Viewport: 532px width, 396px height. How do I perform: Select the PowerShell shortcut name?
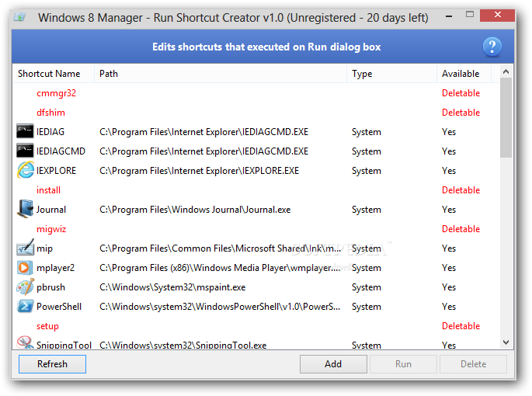(x=59, y=307)
